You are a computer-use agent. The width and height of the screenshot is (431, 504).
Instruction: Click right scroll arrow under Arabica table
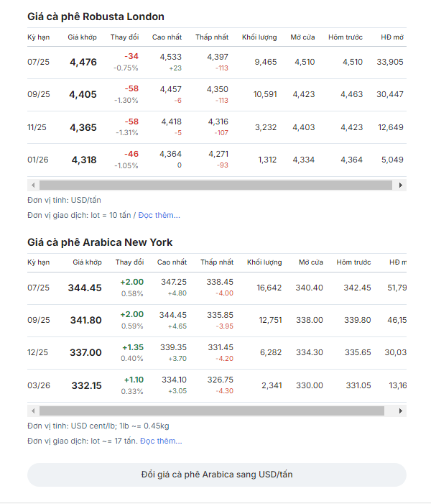coord(401,411)
